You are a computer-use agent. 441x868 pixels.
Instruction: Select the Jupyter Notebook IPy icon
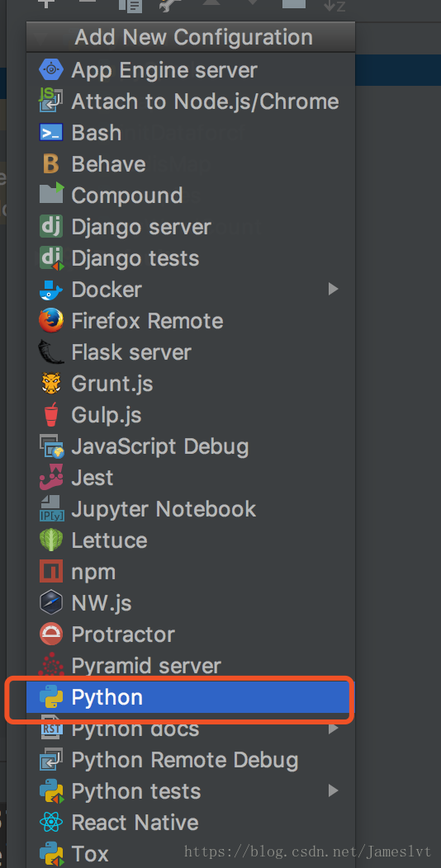click(51, 509)
